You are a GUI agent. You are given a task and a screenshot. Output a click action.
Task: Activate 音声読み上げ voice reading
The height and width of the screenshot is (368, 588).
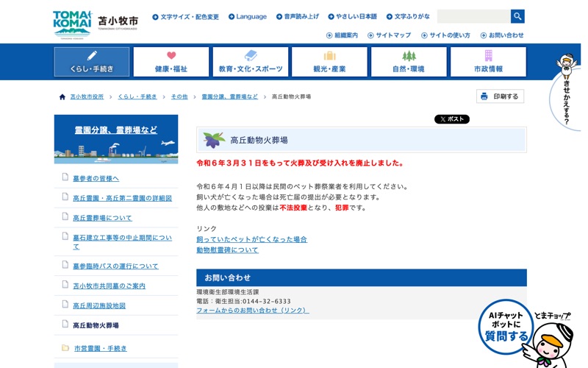[298, 16]
